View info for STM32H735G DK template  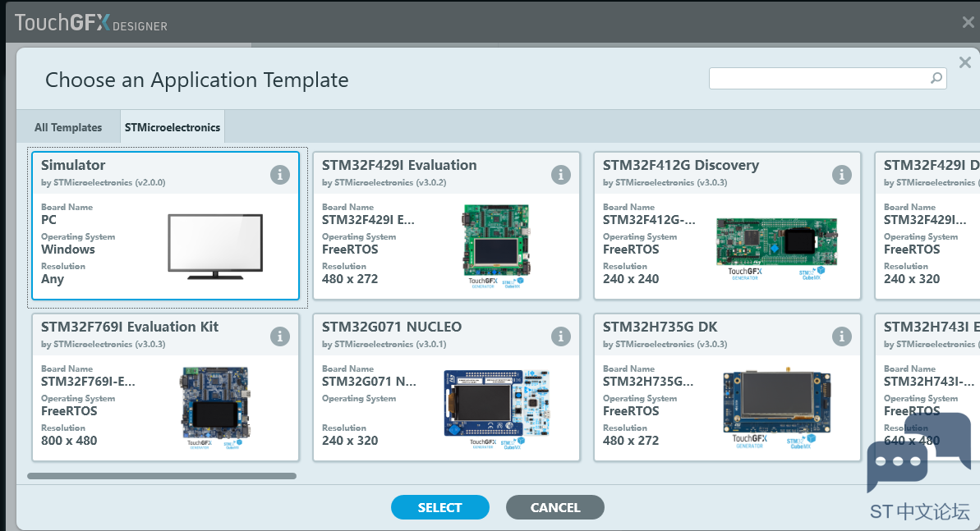tap(842, 336)
